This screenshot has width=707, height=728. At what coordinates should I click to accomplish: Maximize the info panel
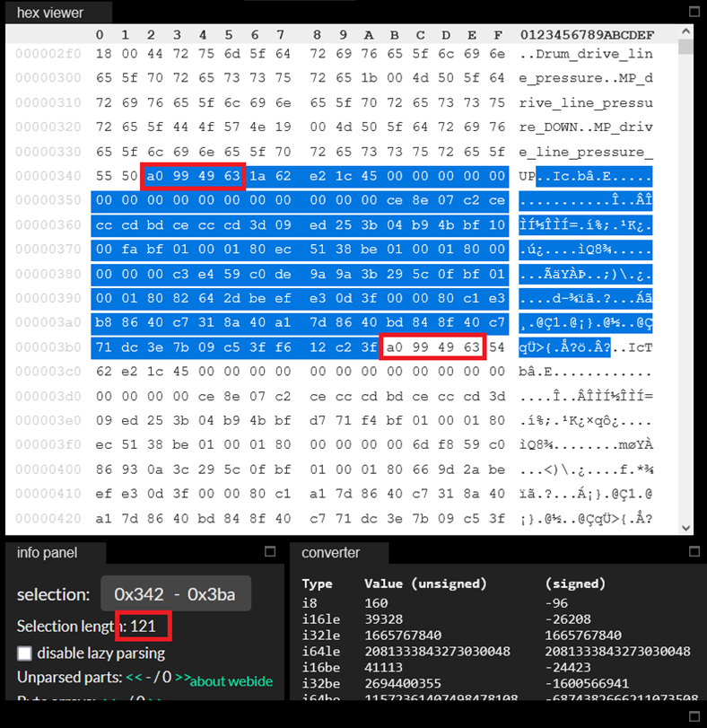[270, 551]
